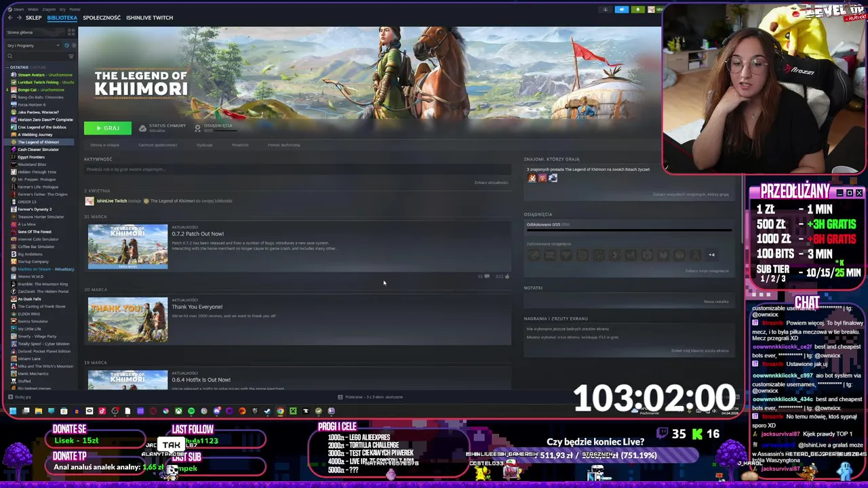The image size is (868, 488).
Task: Open the Znajomi menu
Action: click(x=49, y=9)
